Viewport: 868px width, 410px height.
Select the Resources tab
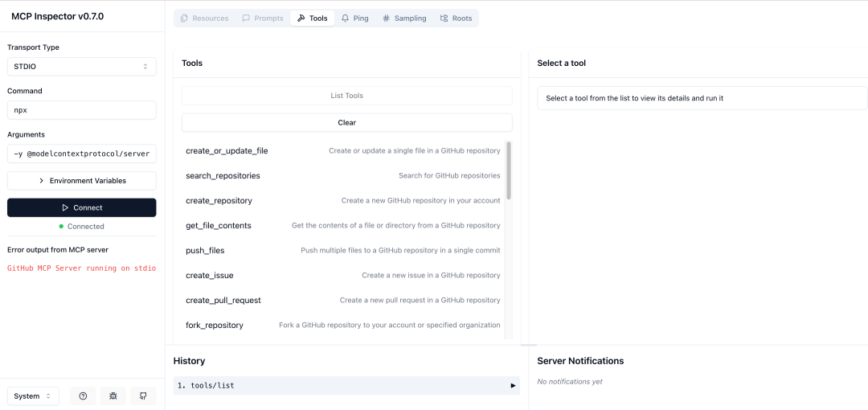pos(204,18)
